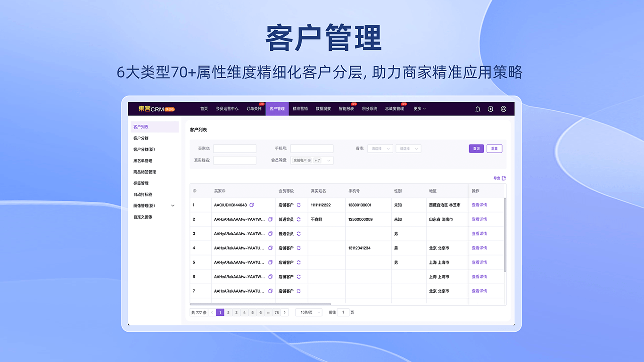Go to 精准营销 tab

click(300, 109)
